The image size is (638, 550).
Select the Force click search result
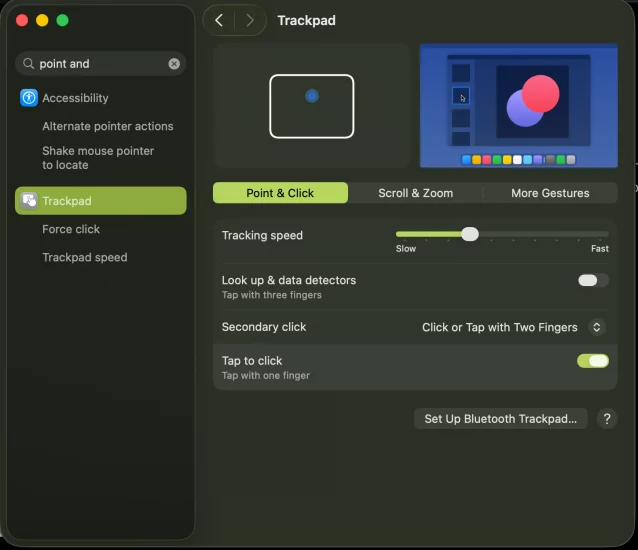pos(71,229)
